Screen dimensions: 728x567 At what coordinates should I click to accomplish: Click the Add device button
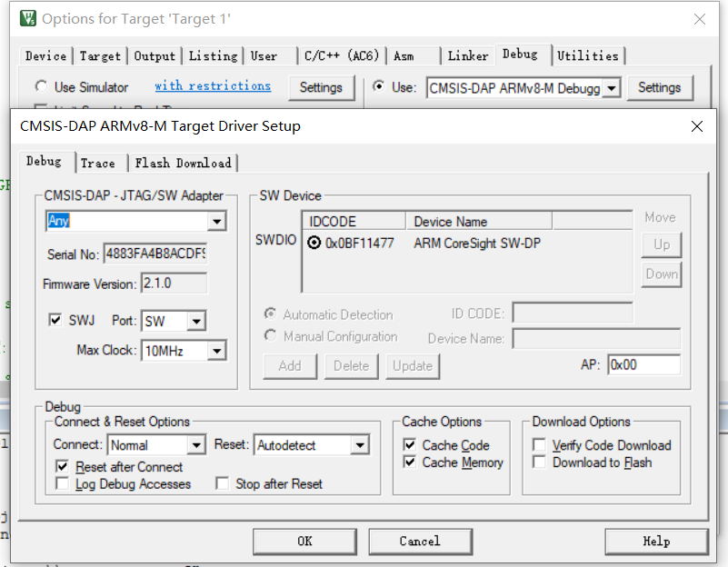(290, 366)
